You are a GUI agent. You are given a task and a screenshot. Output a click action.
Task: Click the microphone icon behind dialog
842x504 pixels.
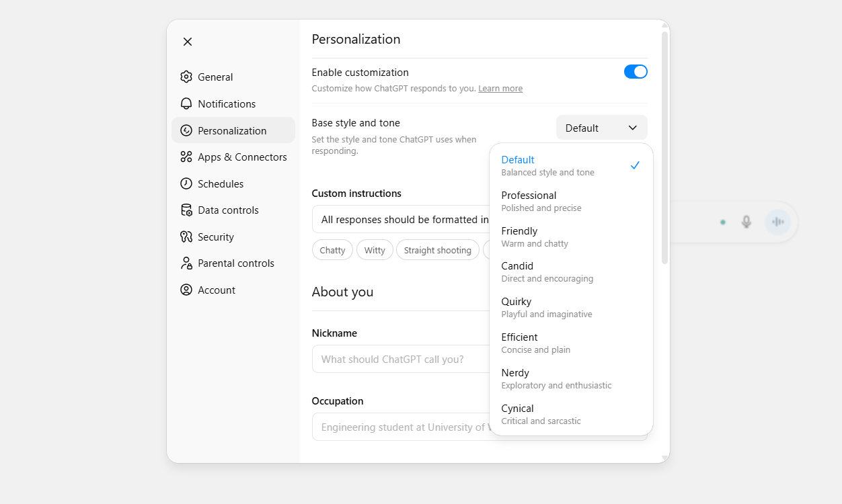pos(746,222)
